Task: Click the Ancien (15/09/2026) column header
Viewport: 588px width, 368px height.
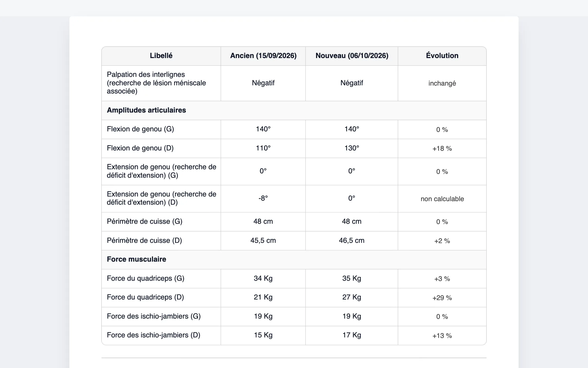Action: [x=263, y=56]
